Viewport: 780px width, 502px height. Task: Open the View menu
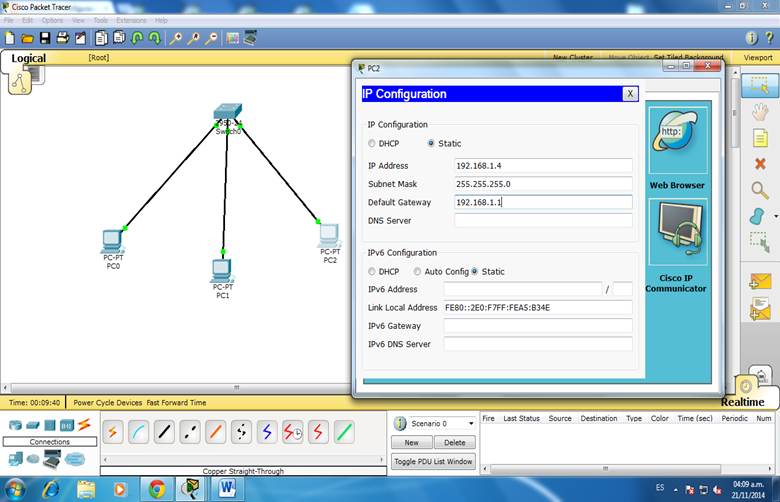(78, 20)
